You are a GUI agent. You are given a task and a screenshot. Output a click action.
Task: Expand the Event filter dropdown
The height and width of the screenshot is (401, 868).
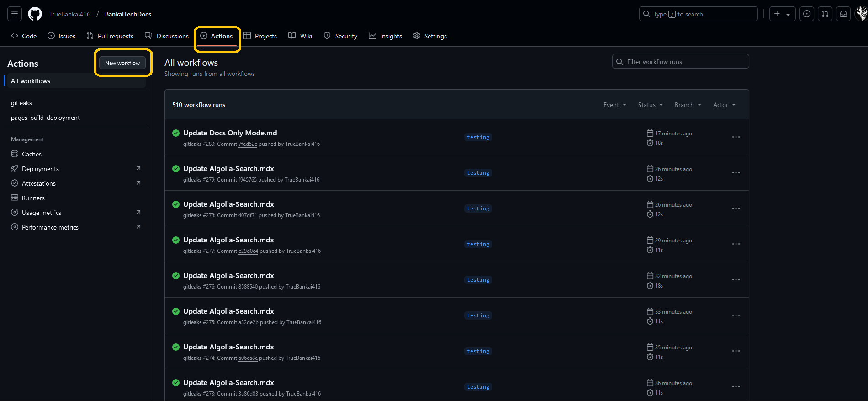(614, 105)
